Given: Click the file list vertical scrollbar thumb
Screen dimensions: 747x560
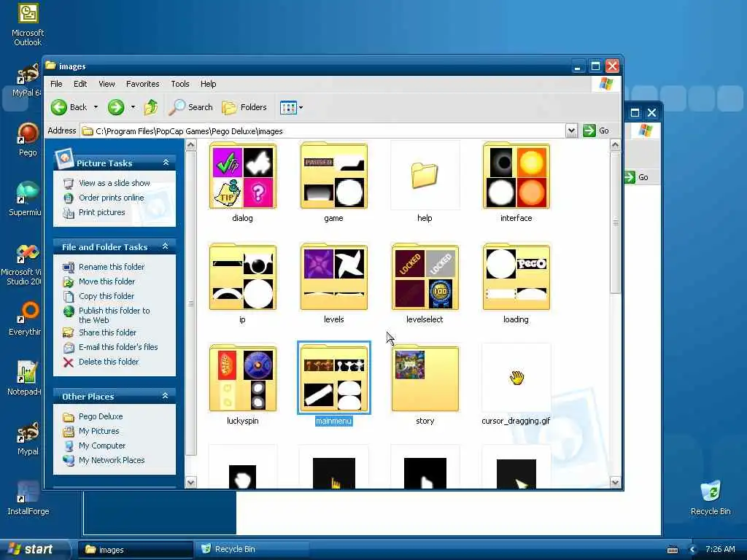Looking at the screenshot, I should [x=615, y=222].
